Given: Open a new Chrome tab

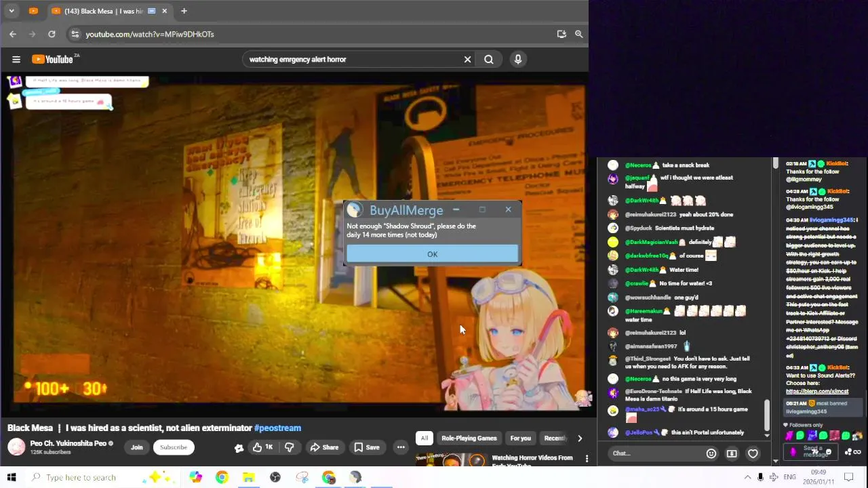Looking at the screenshot, I should [x=184, y=11].
